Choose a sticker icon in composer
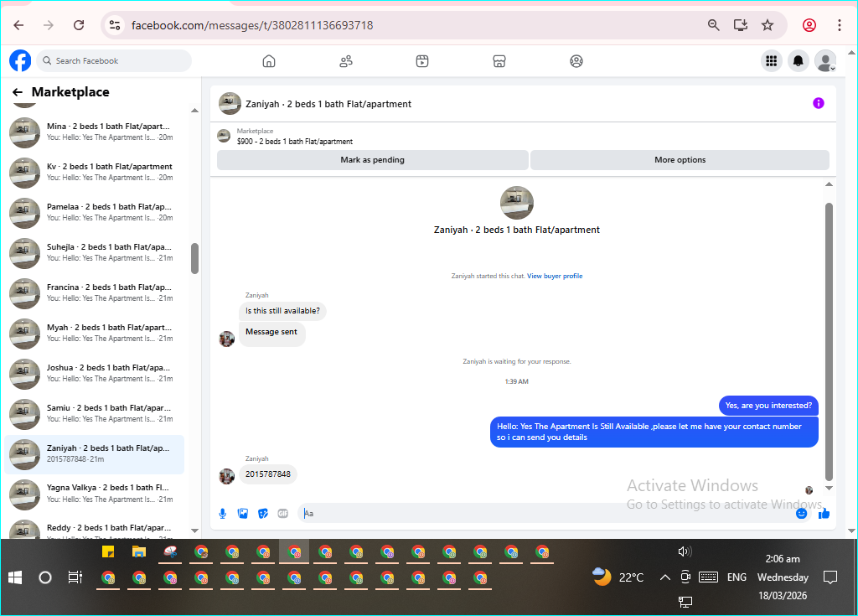Image resolution: width=858 pixels, height=616 pixels. pos(263,514)
